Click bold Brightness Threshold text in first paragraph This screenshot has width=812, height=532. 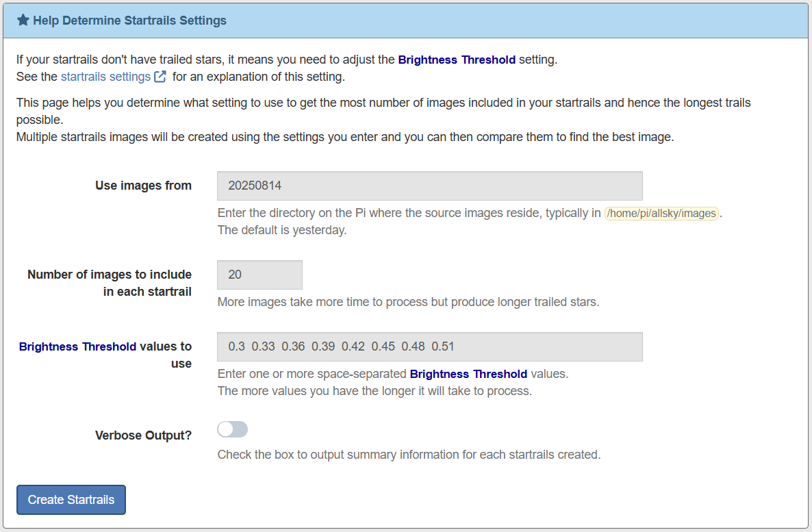(457, 60)
